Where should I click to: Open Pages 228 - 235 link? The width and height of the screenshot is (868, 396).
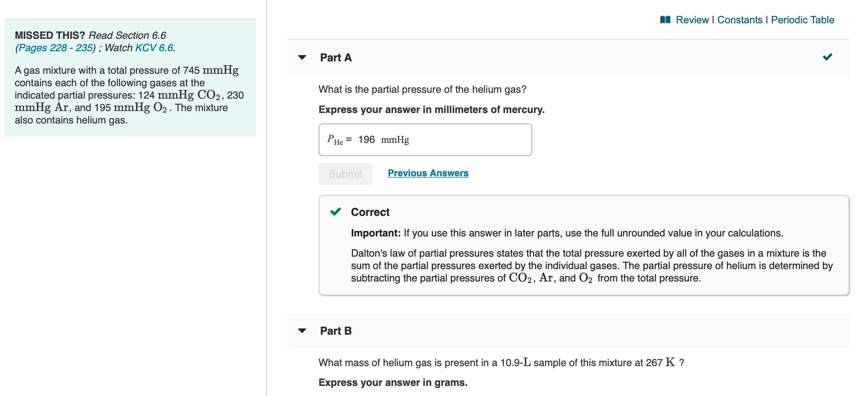pos(56,48)
